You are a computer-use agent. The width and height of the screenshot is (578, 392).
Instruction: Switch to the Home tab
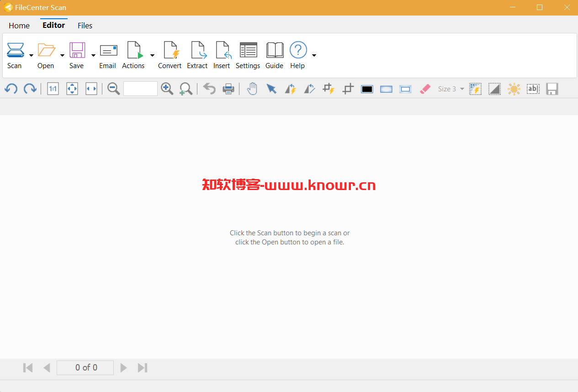click(x=19, y=26)
